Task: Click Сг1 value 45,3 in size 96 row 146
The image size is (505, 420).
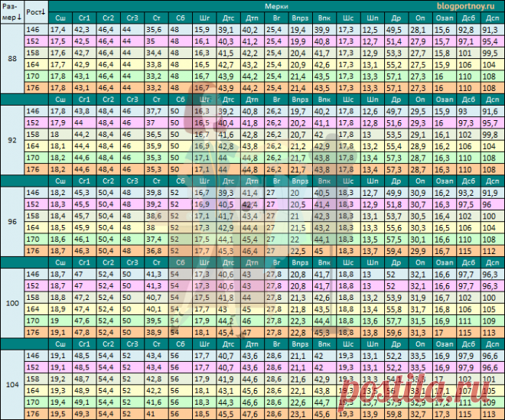Action: coord(84,193)
